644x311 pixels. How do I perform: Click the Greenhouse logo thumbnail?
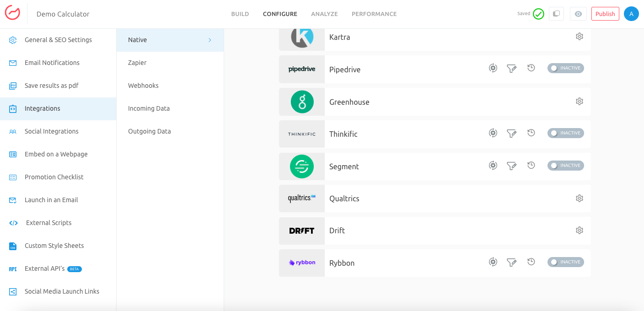302,102
